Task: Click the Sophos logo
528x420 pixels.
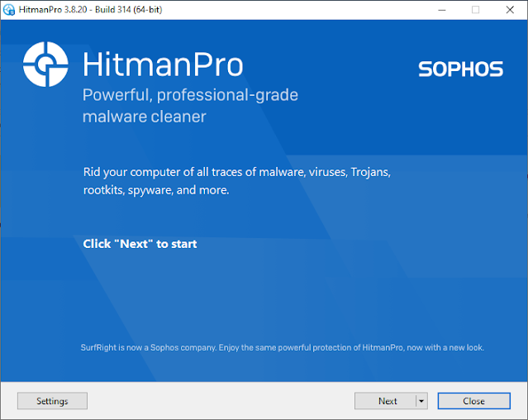Action: [460, 69]
